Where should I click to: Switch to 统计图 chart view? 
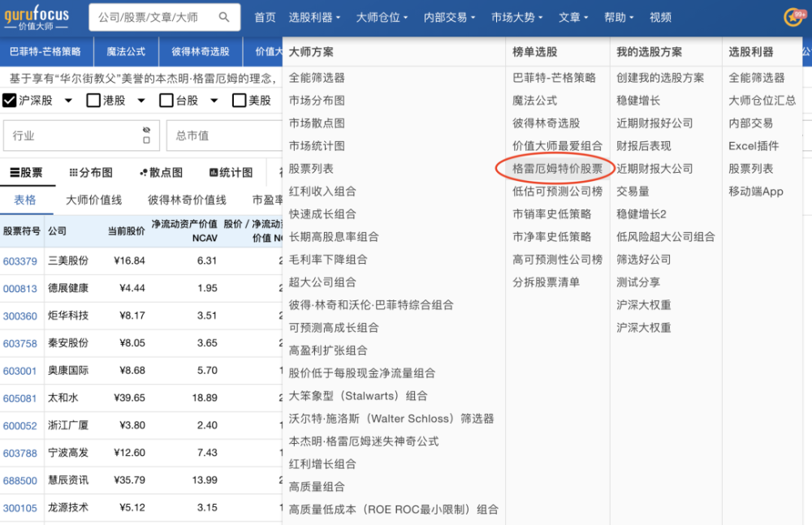pyautogui.click(x=231, y=173)
